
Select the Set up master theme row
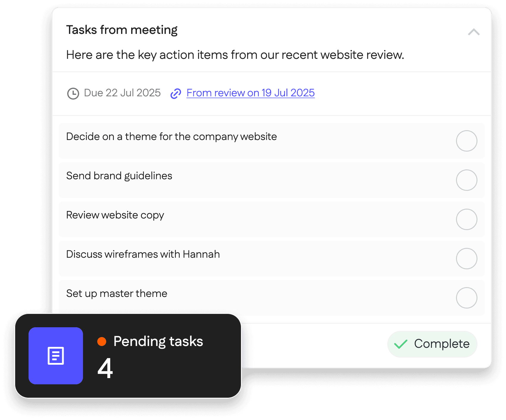click(272, 298)
